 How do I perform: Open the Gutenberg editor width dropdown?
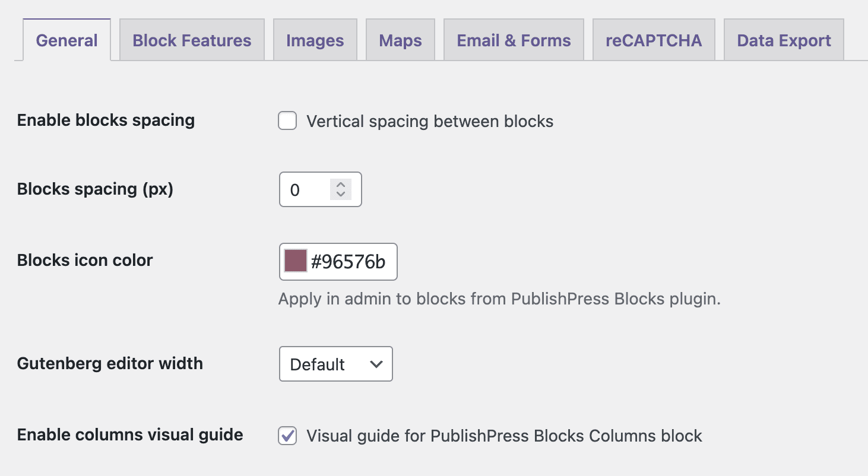point(335,364)
